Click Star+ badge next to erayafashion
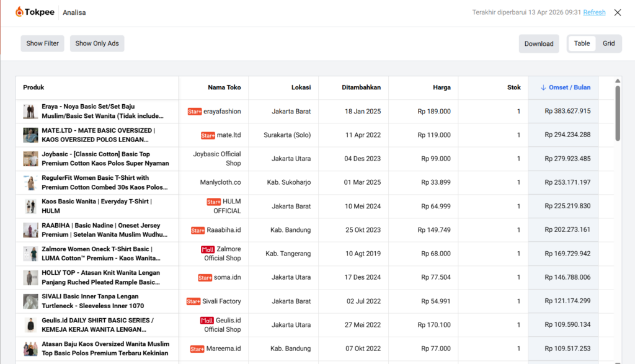The width and height of the screenshot is (635, 364). tap(194, 112)
